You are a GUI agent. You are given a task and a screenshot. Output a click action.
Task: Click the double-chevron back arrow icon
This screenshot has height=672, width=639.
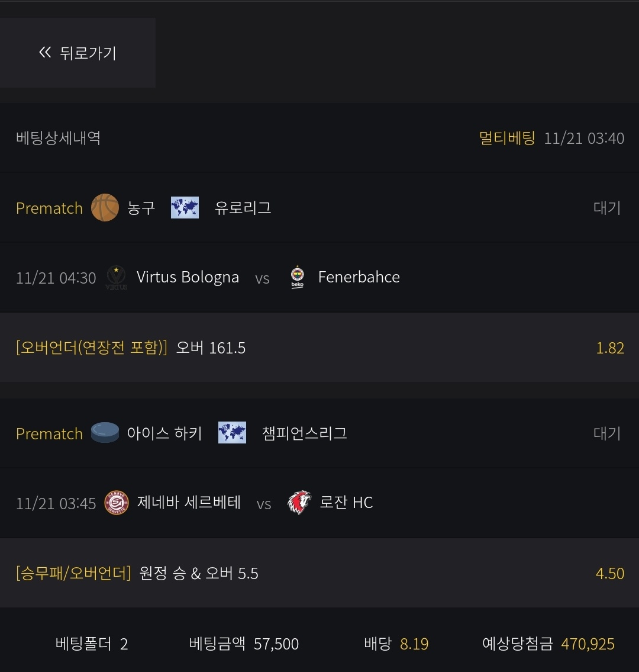45,53
